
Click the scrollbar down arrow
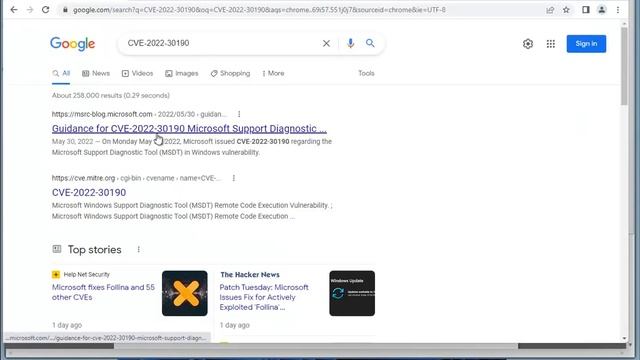(624, 338)
